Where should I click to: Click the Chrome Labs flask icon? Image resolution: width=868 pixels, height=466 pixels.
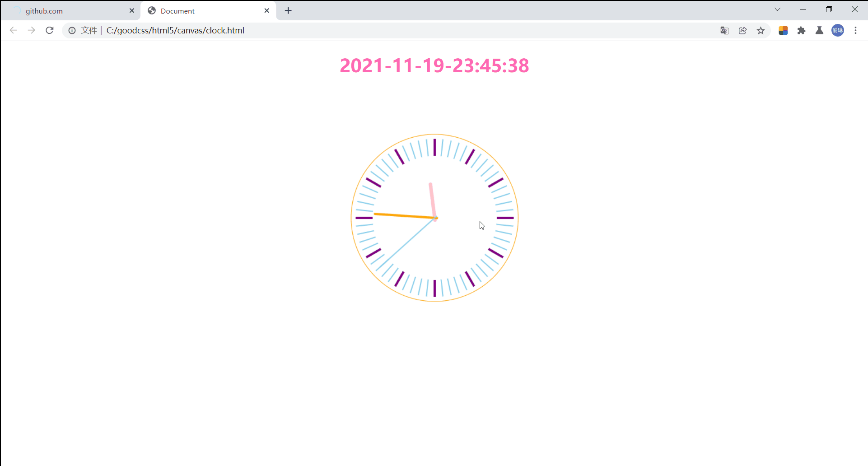pyautogui.click(x=820, y=30)
